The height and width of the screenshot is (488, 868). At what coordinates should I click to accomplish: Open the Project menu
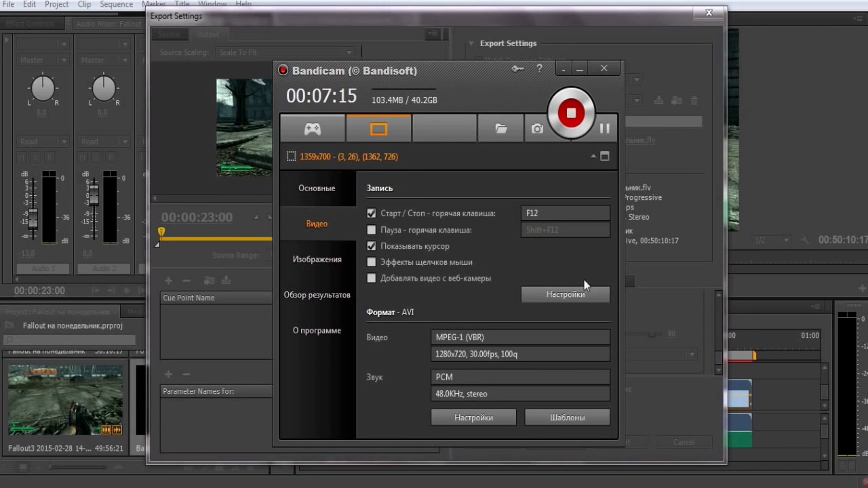click(x=56, y=4)
